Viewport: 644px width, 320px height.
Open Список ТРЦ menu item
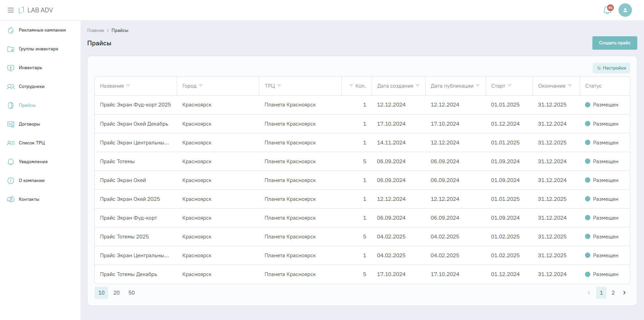pyautogui.click(x=40, y=143)
